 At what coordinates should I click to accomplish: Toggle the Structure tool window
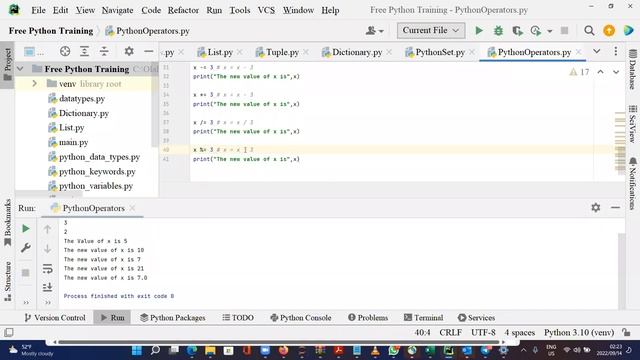[x=7, y=281]
